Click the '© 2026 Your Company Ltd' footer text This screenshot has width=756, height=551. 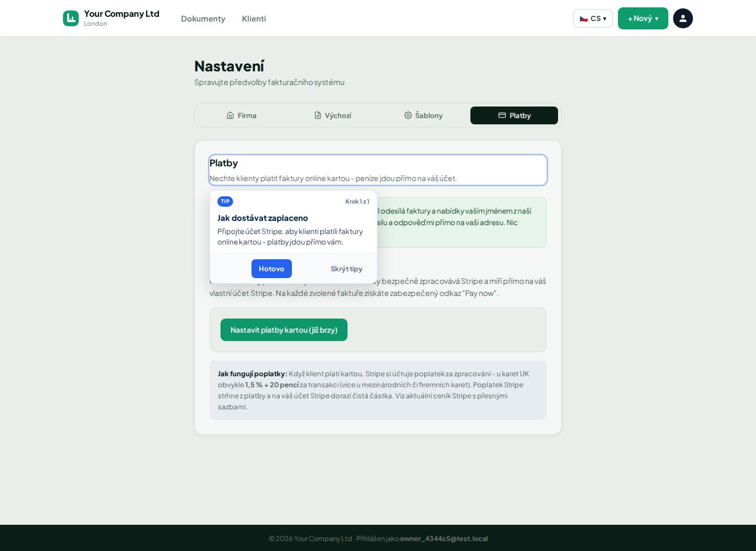tap(310, 538)
